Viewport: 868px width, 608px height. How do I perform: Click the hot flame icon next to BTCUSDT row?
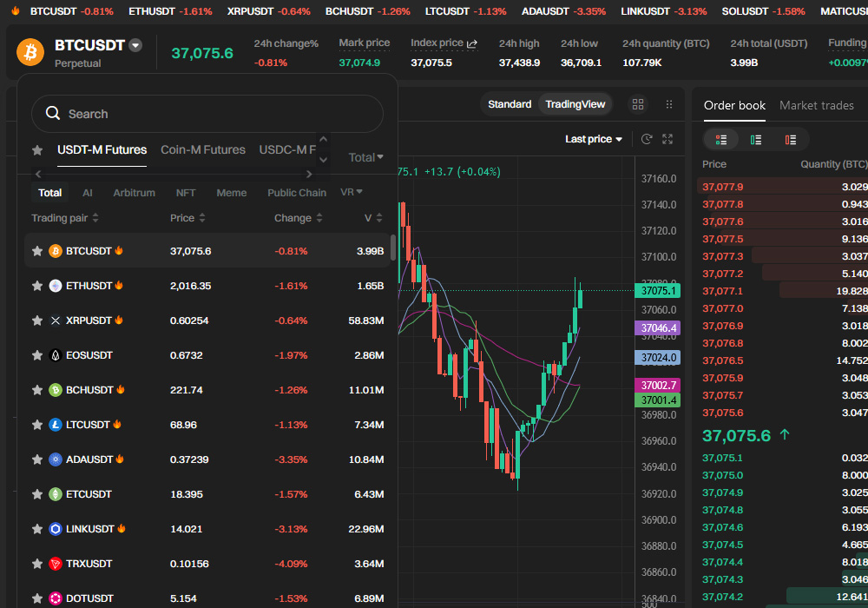coord(118,250)
